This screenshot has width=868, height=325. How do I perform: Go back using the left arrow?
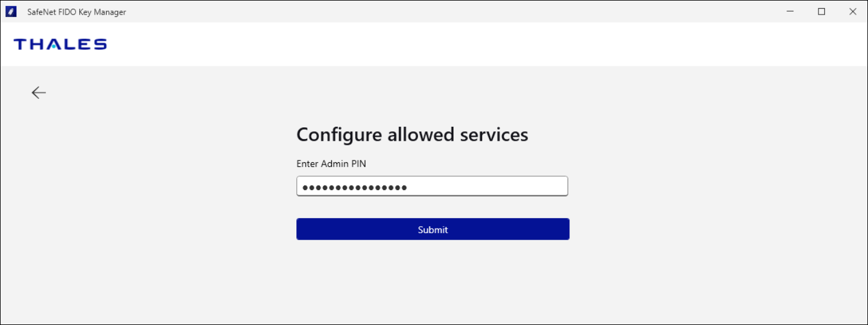pos(38,92)
